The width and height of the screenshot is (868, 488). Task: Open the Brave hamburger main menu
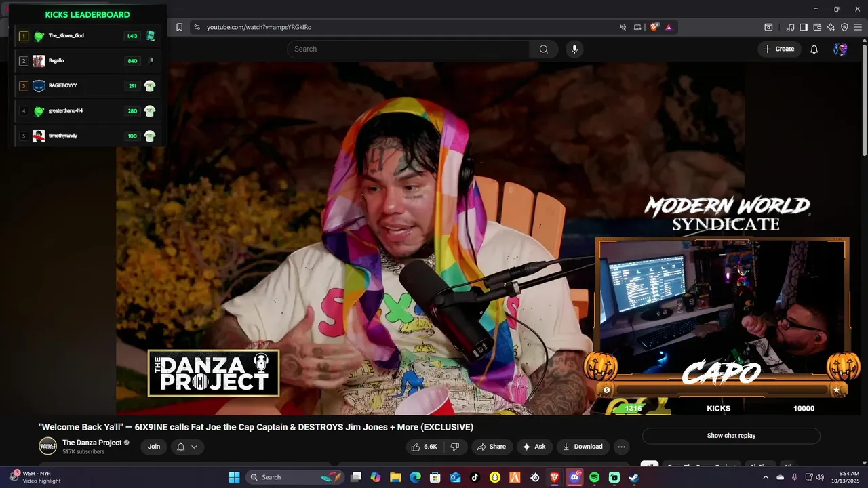(x=858, y=27)
